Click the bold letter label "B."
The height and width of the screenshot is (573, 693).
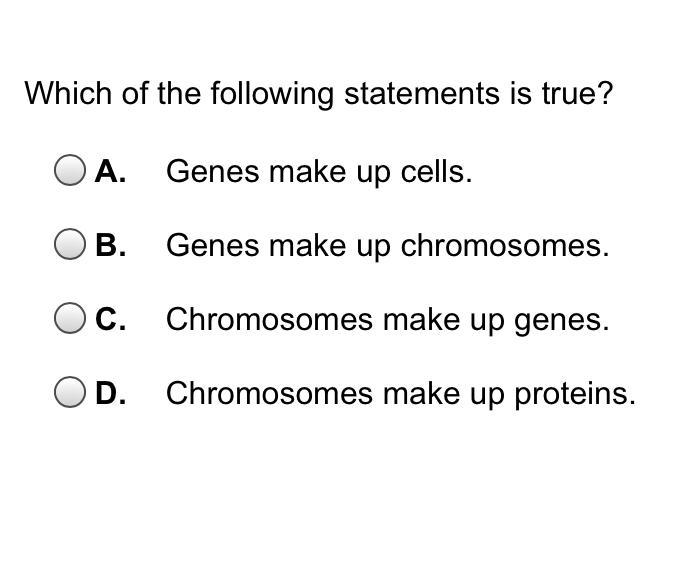coord(110,246)
